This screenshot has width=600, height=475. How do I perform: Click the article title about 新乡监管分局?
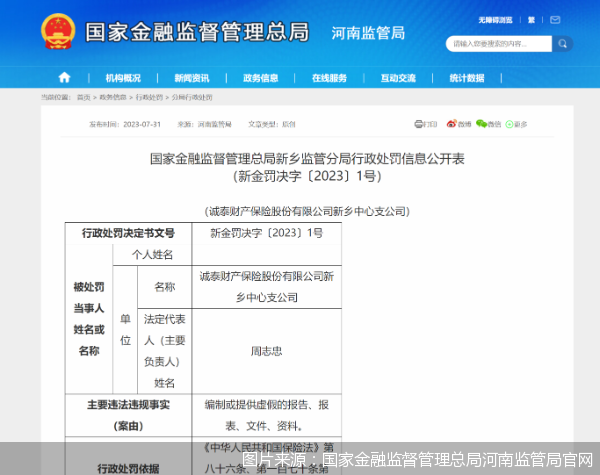(307, 158)
